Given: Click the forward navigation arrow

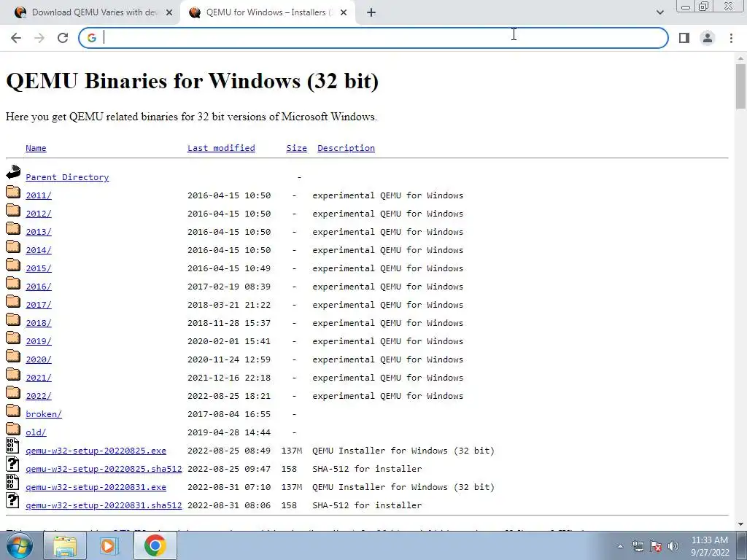Looking at the screenshot, I should pos(39,38).
